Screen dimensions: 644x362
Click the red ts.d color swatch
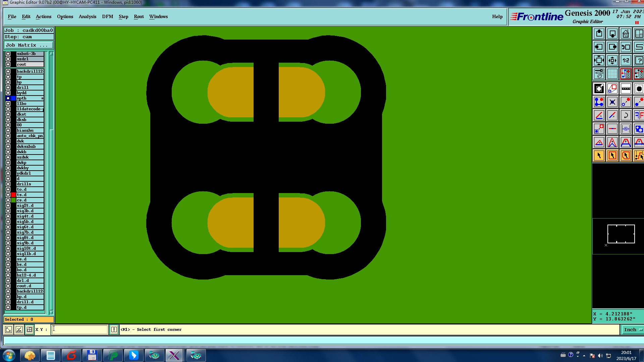tap(13, 195)
